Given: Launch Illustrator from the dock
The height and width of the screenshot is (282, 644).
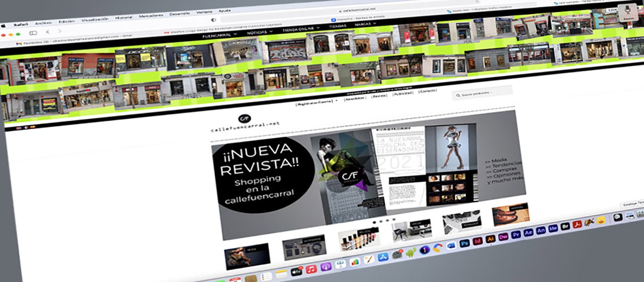Looking at the screenshot, I should click(490, 239).
